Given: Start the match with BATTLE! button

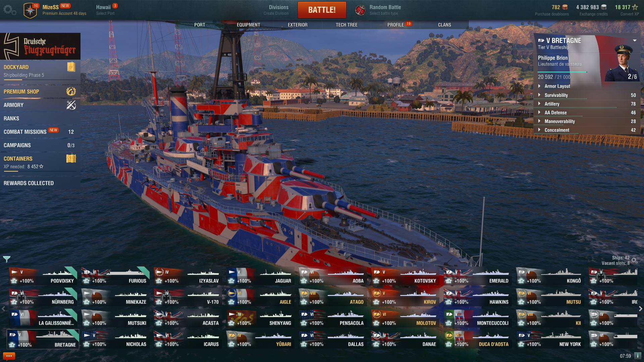Looking at the screenshot, I should point(322,10).
